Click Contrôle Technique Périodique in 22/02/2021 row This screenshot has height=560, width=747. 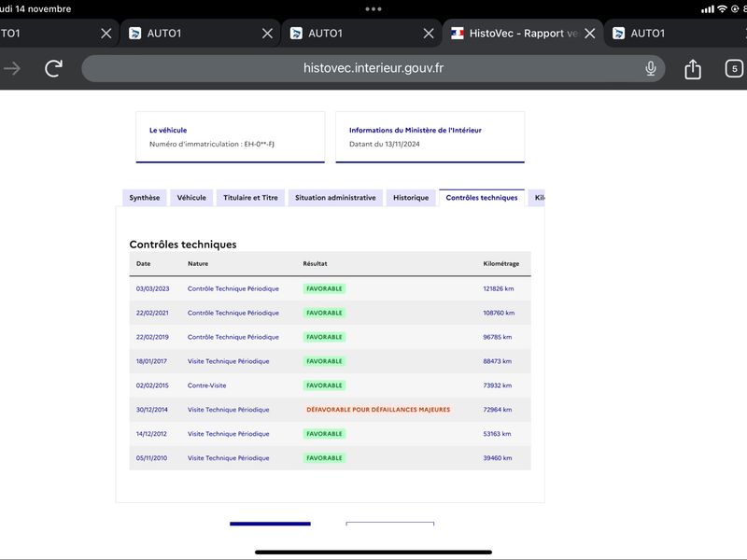coord(233,313)
